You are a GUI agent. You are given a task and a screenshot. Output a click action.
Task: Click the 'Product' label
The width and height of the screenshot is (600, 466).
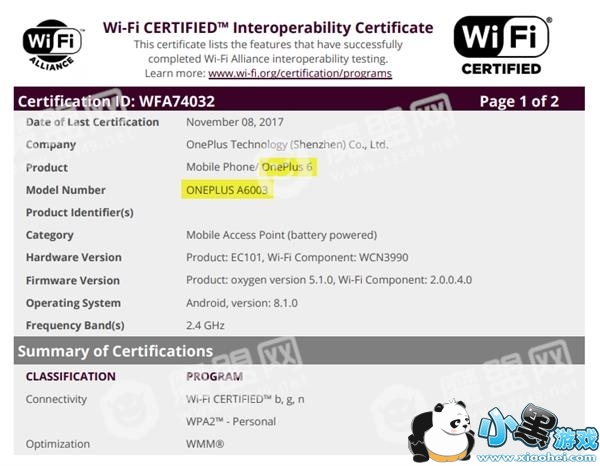[47, 168]
